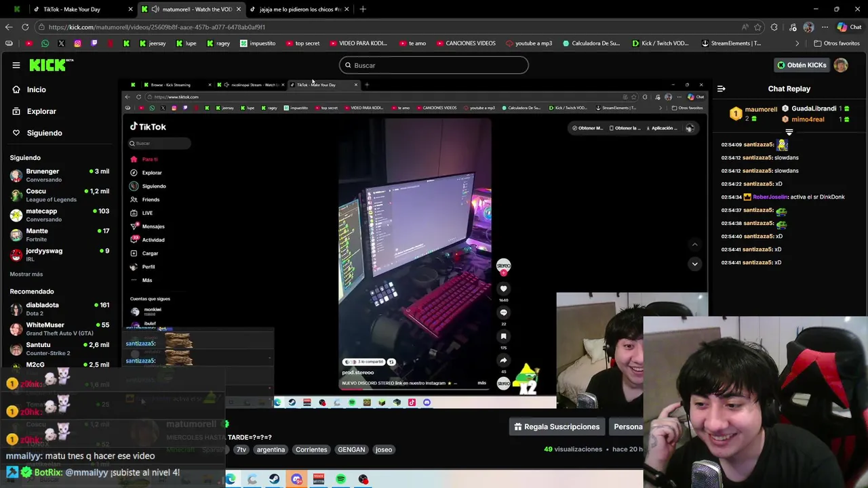Click the Obtén KICKs button

pyautogui.click(x=802, y=65)
